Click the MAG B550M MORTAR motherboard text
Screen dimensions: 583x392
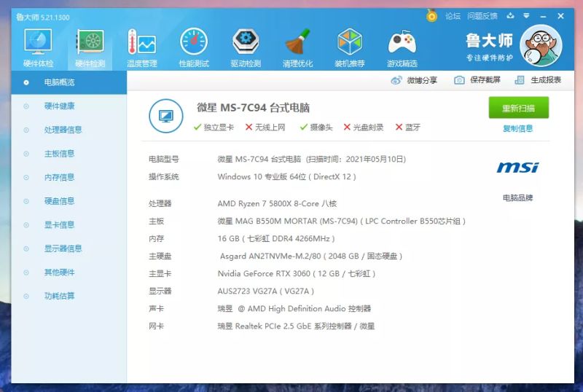(x=341, y=222)
